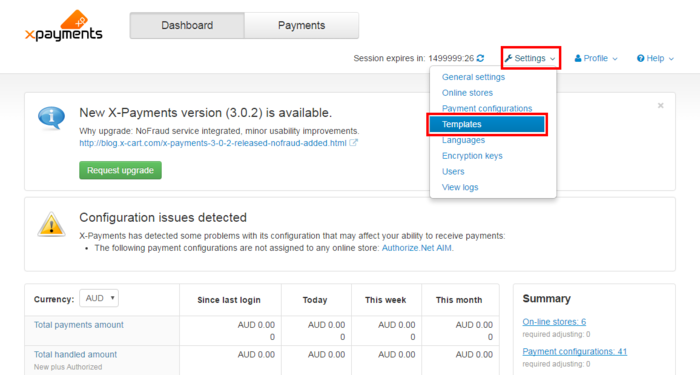
Task: Click the yellow warning triangle icon
Action: (x=51, y=224)
